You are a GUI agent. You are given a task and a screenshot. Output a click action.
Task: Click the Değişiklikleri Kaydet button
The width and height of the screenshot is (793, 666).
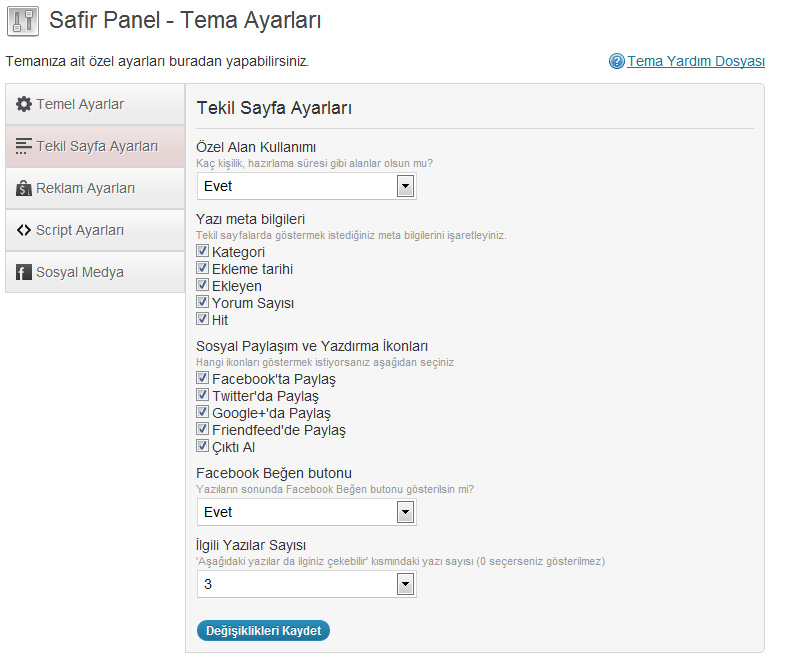click(263, 631)
